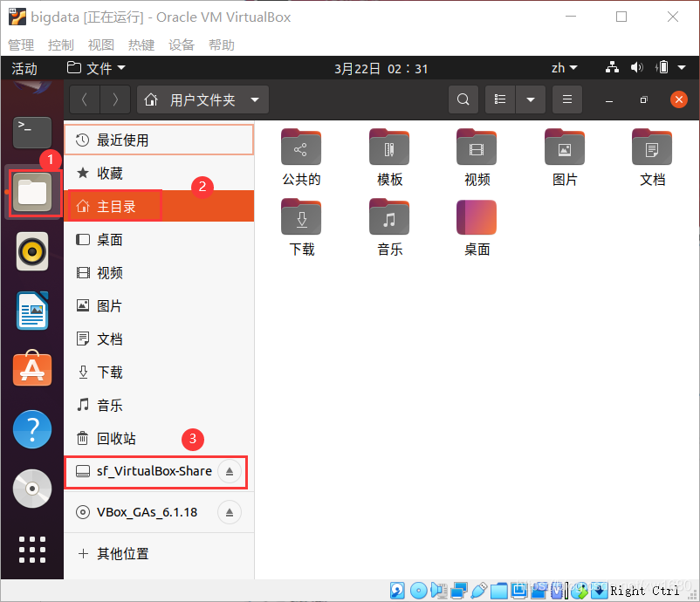Screen dimensions: 700x602
Task: Open the 文档 folder in main pane
Action: pyautogui.click(x=652, y=158)
